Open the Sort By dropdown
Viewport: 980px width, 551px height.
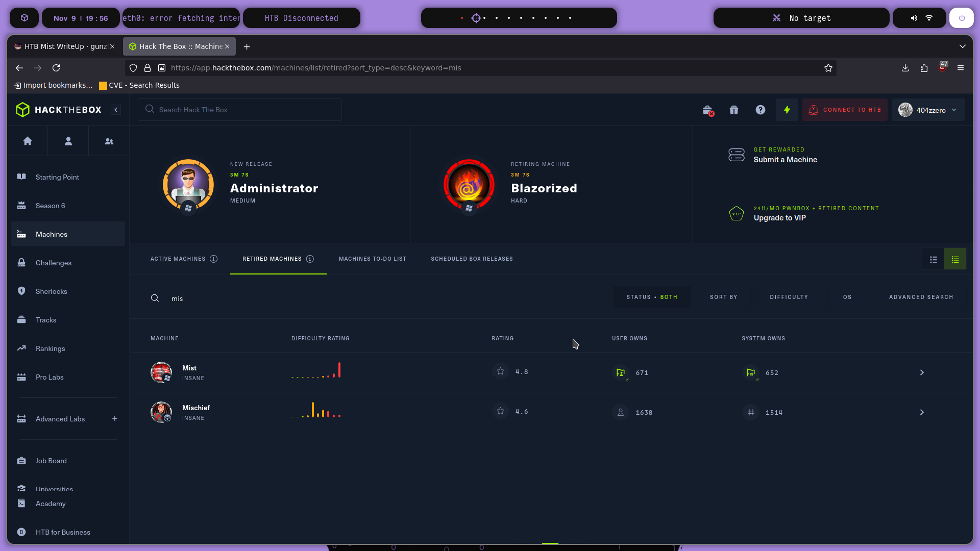(723, 297)
